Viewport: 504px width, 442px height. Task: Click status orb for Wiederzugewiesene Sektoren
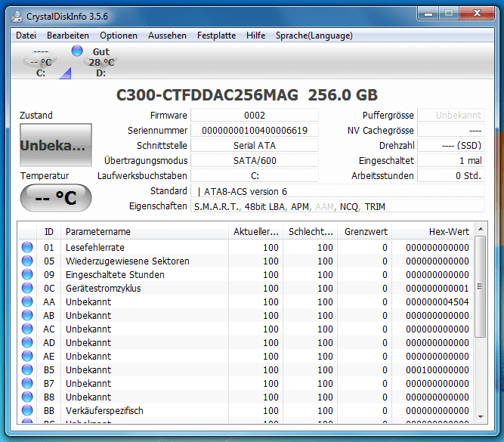(27, 261)
